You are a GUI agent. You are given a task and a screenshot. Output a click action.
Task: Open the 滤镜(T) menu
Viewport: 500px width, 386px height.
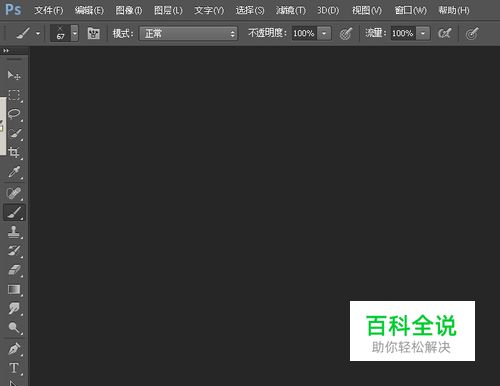[291, 10]
